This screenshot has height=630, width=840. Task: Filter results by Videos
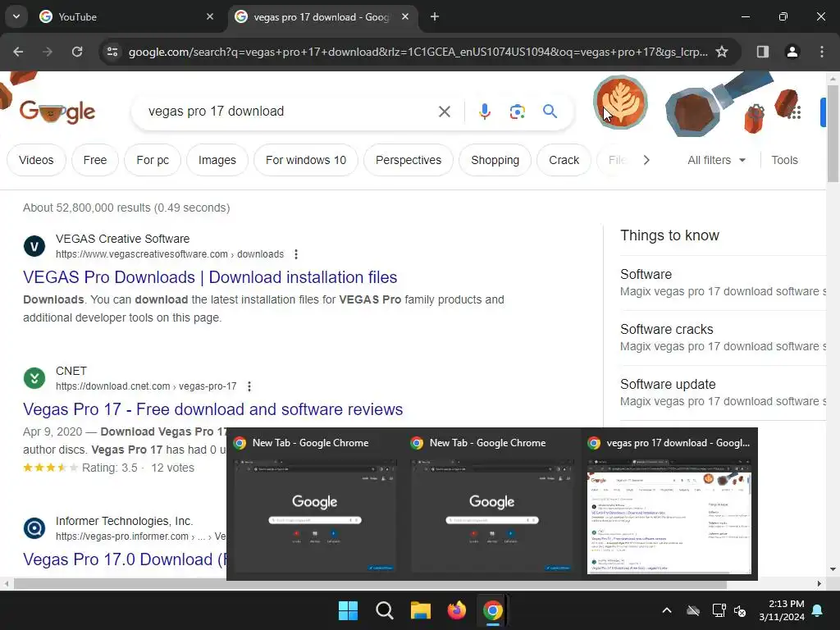[x=36, y=160]
